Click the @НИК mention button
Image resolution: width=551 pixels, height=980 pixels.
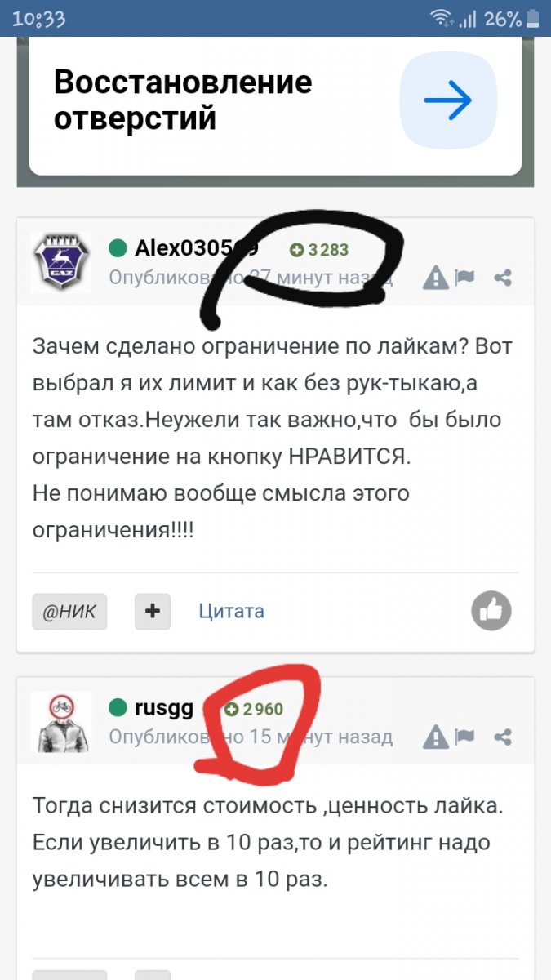[x=69, y=611]
